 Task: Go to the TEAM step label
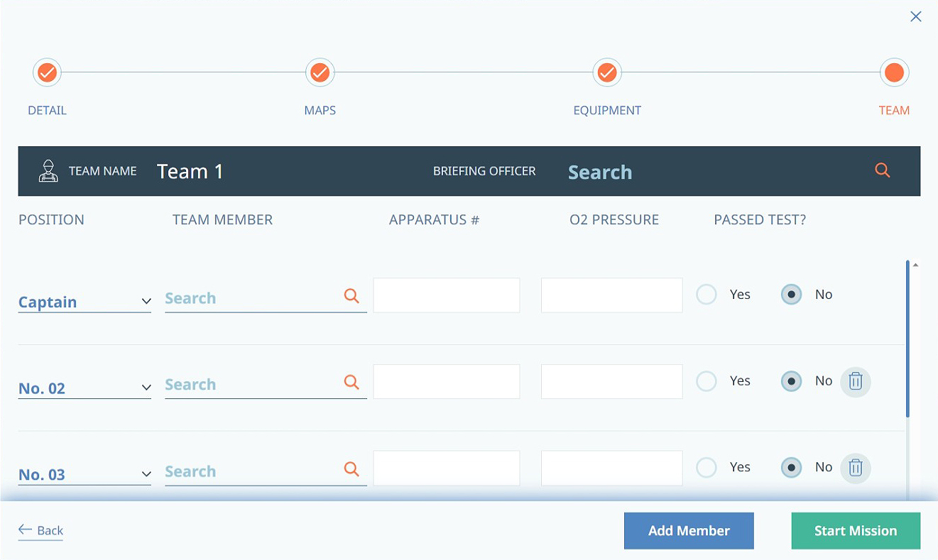894,111
